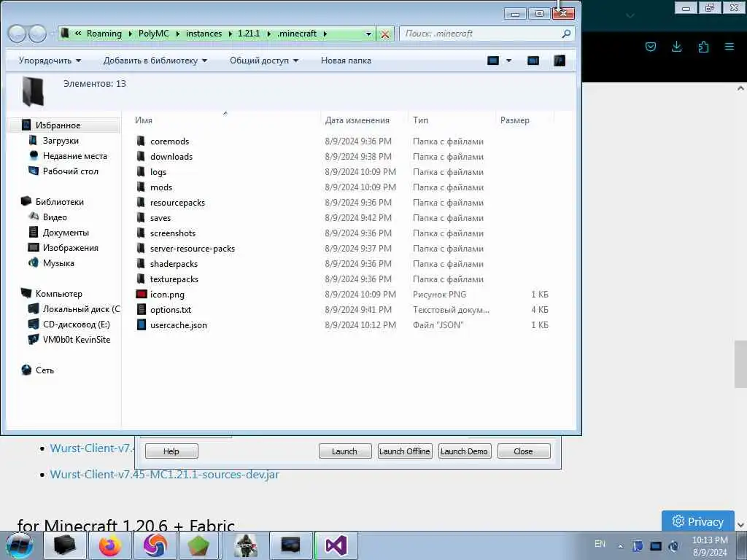Expand the Общий доступ dropdown
747x560 pixels.
tap(264, 61)
